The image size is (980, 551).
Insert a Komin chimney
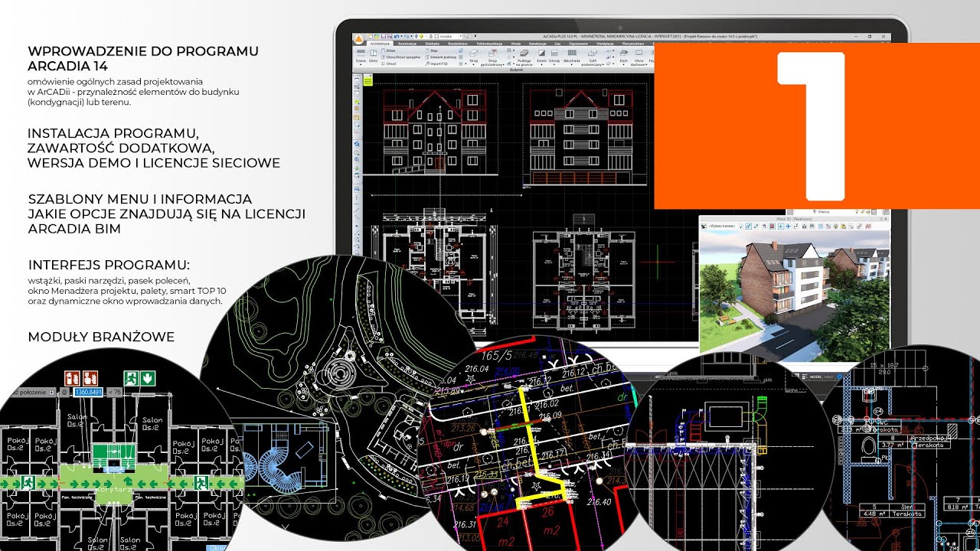(x=541, y=54)
